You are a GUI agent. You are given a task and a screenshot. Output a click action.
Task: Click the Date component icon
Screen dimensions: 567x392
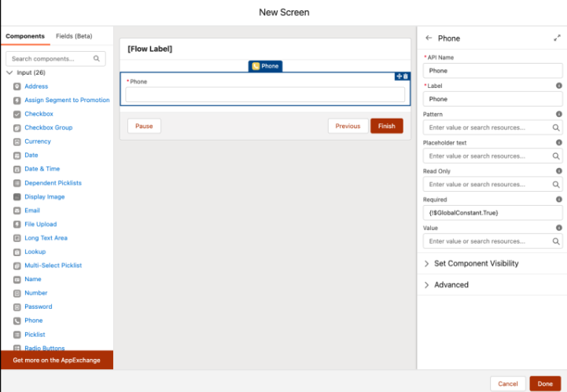(x=17, y=156)
